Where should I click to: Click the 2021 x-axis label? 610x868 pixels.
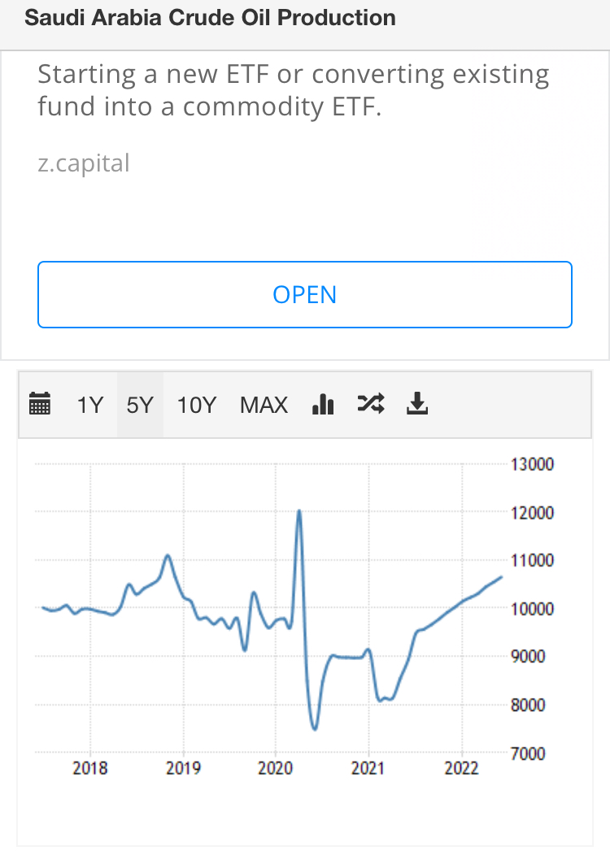[x=368, y=768]
